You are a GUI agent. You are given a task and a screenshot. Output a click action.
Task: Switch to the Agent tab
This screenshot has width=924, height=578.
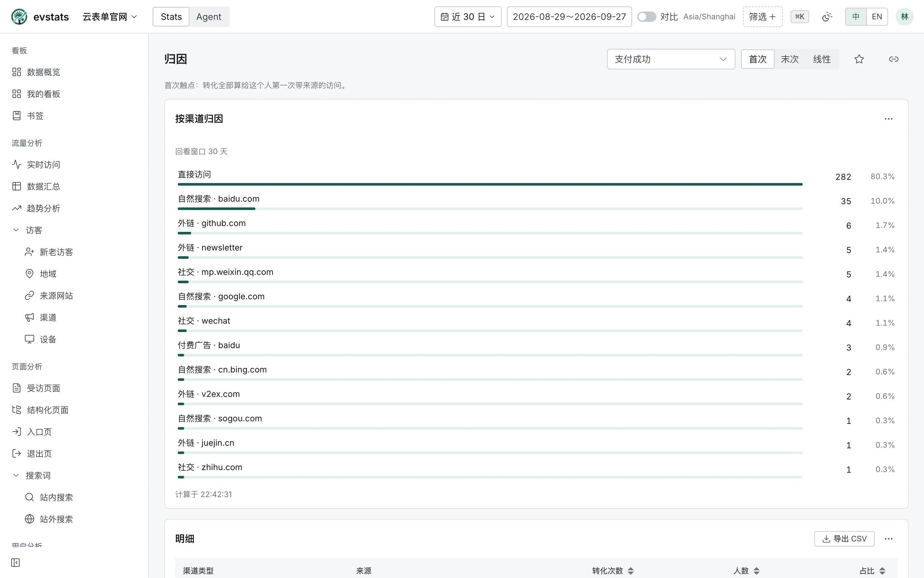(x=209, y=17)
